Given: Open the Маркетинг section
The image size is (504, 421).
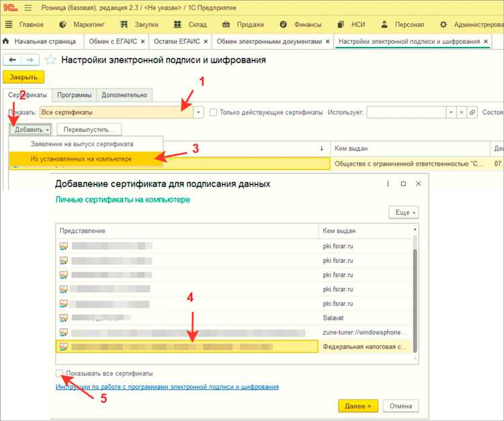Looking at the screenshot, I should tap(82, 24).
